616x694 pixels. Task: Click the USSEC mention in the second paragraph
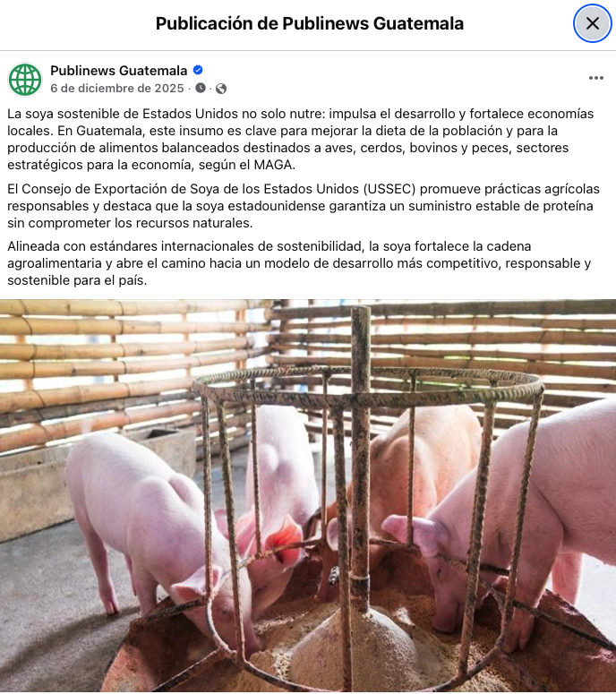click(389, 189)
